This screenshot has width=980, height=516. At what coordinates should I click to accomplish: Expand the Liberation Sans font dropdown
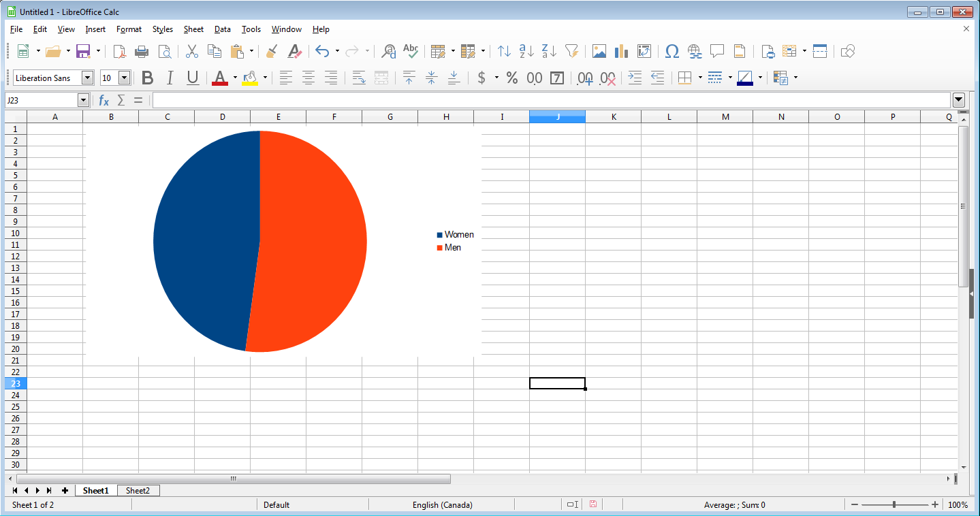(x=87, y=78)
